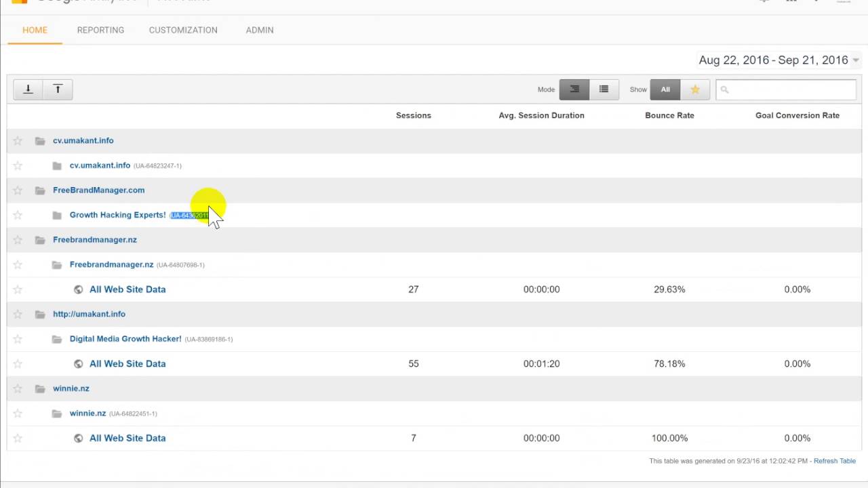Switch to hierarchical mode view icon
This screenshot has width=868, height=488.
pos(574,89)
